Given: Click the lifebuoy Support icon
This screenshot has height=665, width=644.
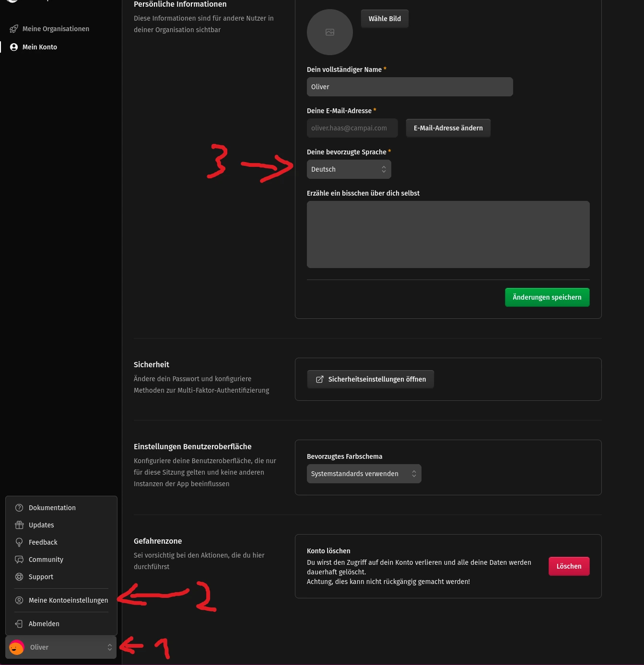Looking at the screenshot, I should point(19,577).
